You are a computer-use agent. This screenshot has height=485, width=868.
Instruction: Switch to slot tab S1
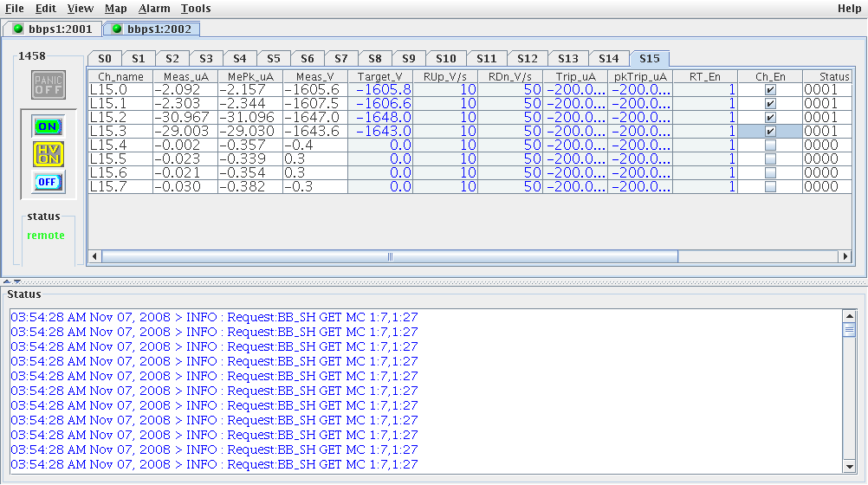coord(139,59)
